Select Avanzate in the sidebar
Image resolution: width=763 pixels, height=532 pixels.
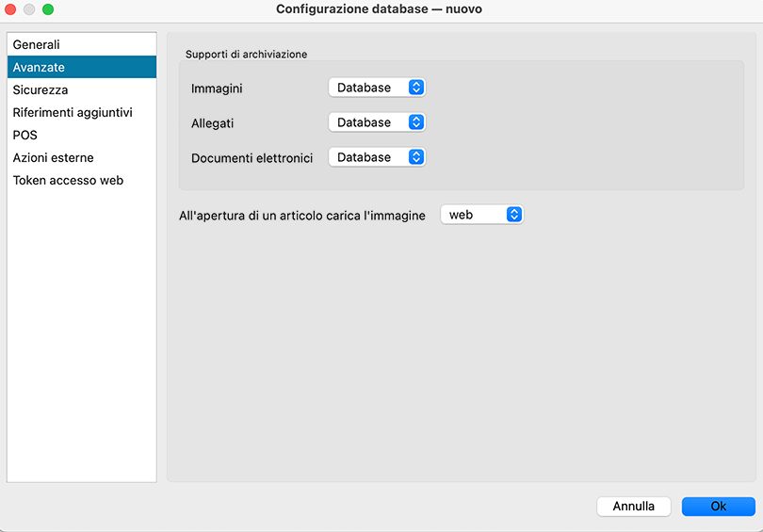(39, 68)
